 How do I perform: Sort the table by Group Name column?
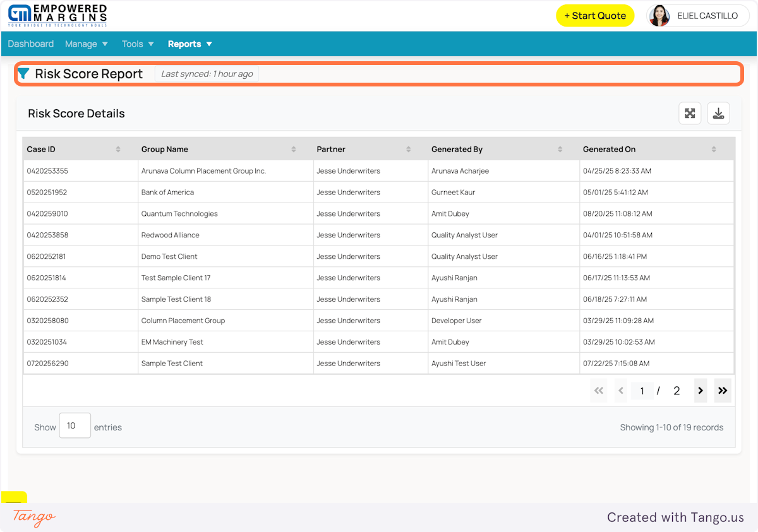coord(293,149)
